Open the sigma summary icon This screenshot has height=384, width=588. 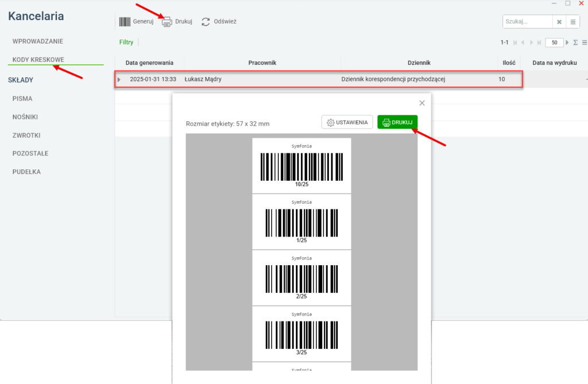pos(575,42)
